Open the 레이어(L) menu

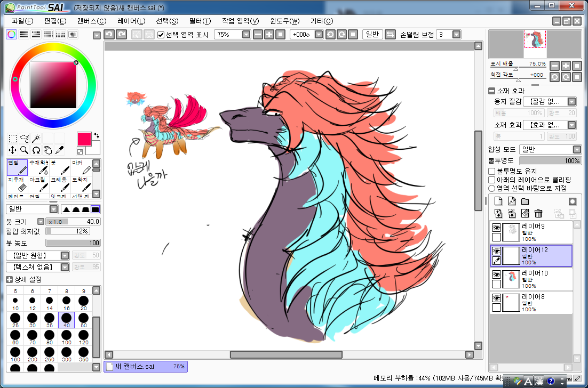pyautogui.click(x=131, y=21)
